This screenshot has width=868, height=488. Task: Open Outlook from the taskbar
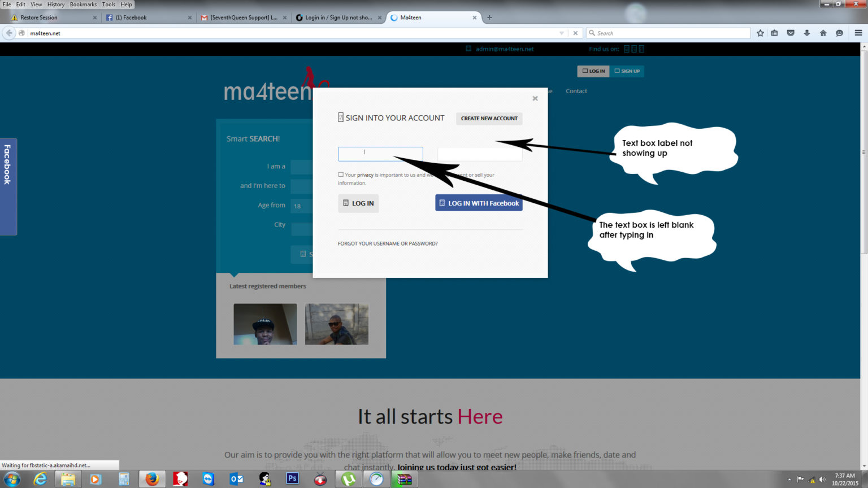[236, 479]
